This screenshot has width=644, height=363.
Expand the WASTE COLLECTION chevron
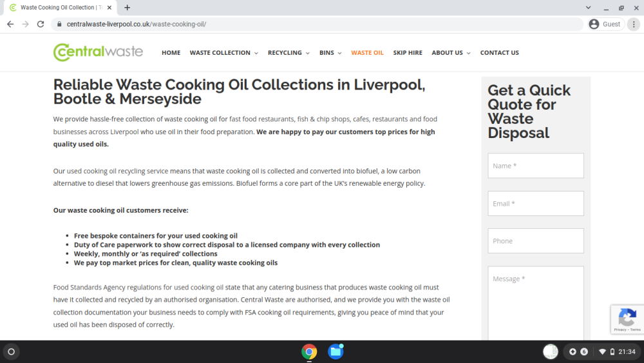(x=256, y=53)
